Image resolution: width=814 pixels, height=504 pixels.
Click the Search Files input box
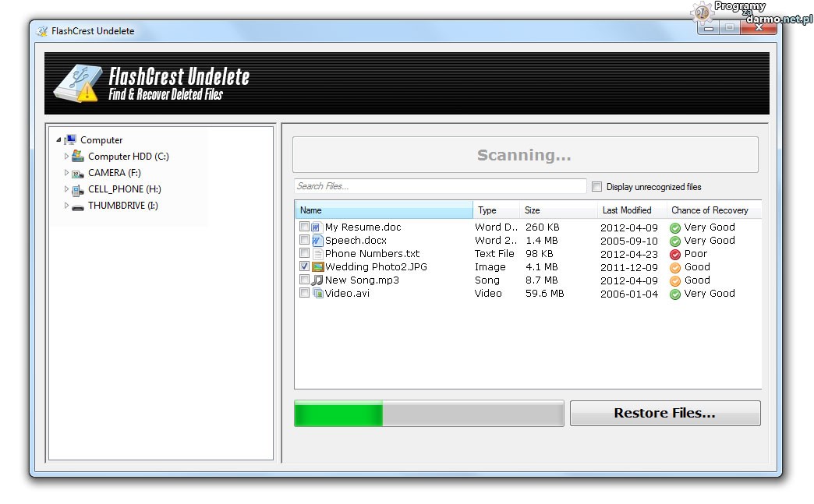[440, 186]
